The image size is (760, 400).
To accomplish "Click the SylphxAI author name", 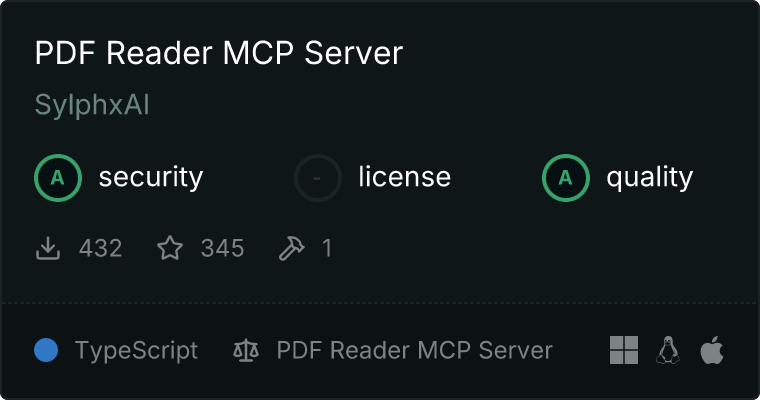I will (92, 104).
